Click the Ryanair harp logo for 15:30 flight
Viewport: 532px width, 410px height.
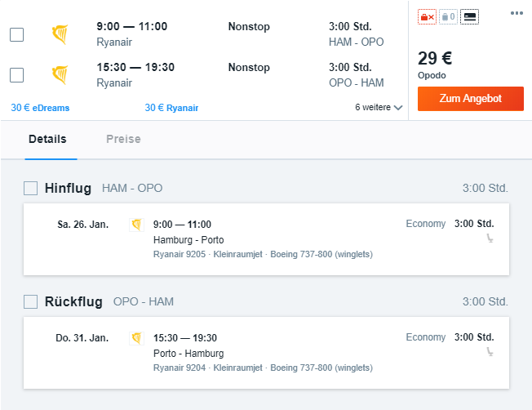(60, 74)
